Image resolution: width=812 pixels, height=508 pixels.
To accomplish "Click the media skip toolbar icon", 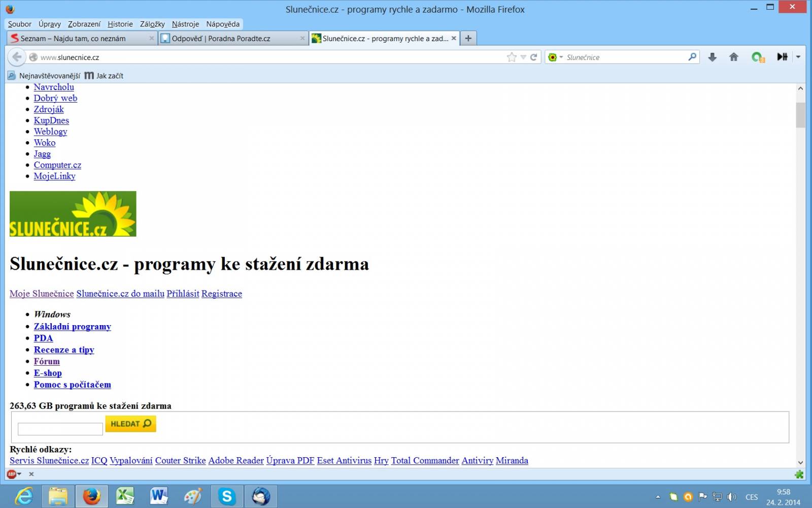I will coord(782,57).
